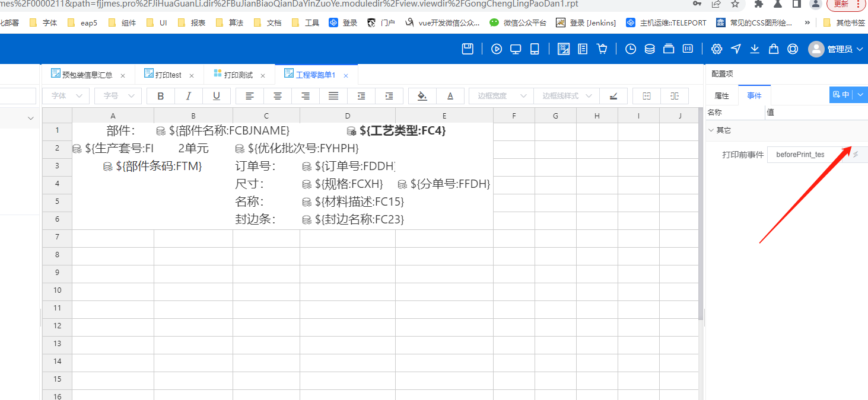Open the Jenkins login bookmark
The image size is (868, 400).
coord(586,23)
